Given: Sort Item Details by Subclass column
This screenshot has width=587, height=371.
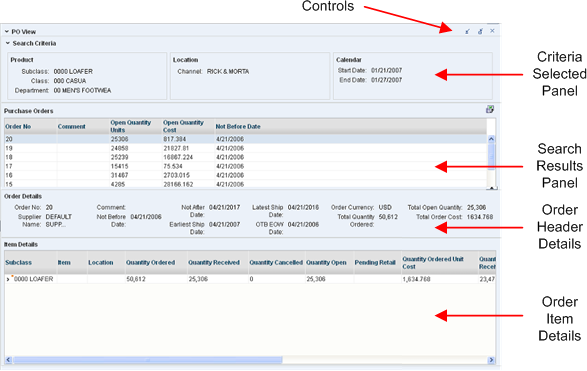Looking at the screenshot, I should click(x=18, y=262).
